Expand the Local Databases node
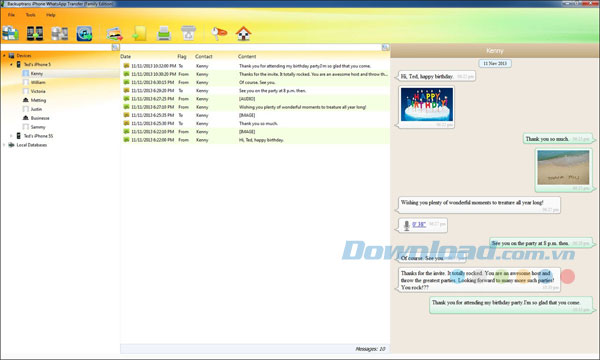 4,145
